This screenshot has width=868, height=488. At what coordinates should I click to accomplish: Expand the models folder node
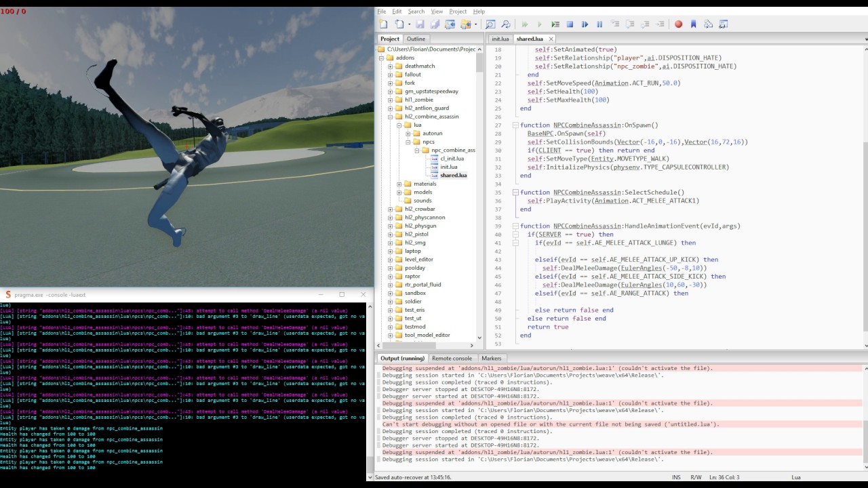399,192
